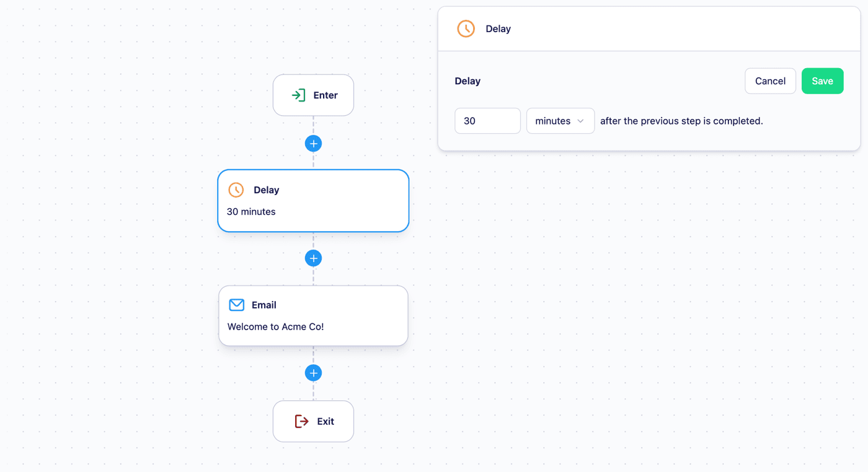Click the clock icon on the Delay card
The image size is (868, 472).
click(x=236, y=190)
